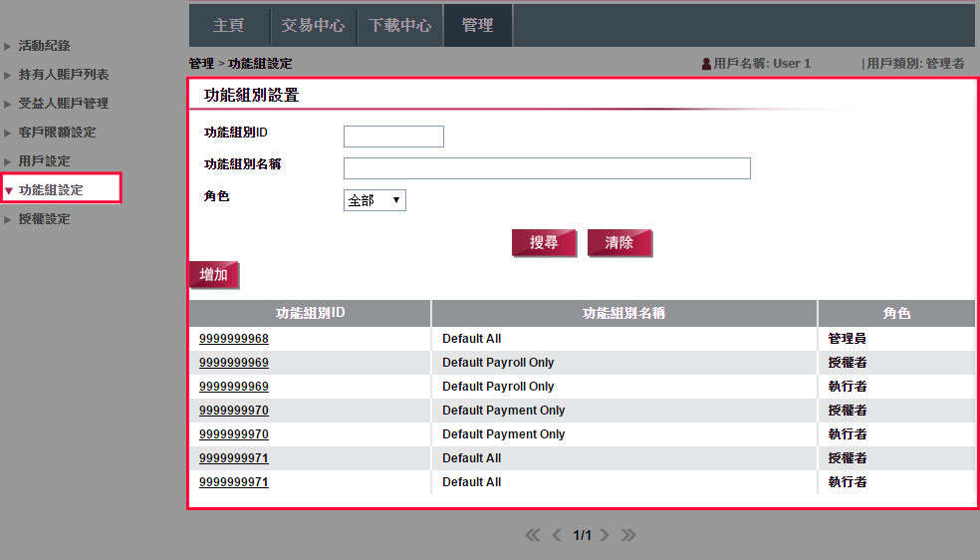Click the previous page arrow
Image resolution: width=980 pixels, height=560 pixels.
(x=558, y=535)
